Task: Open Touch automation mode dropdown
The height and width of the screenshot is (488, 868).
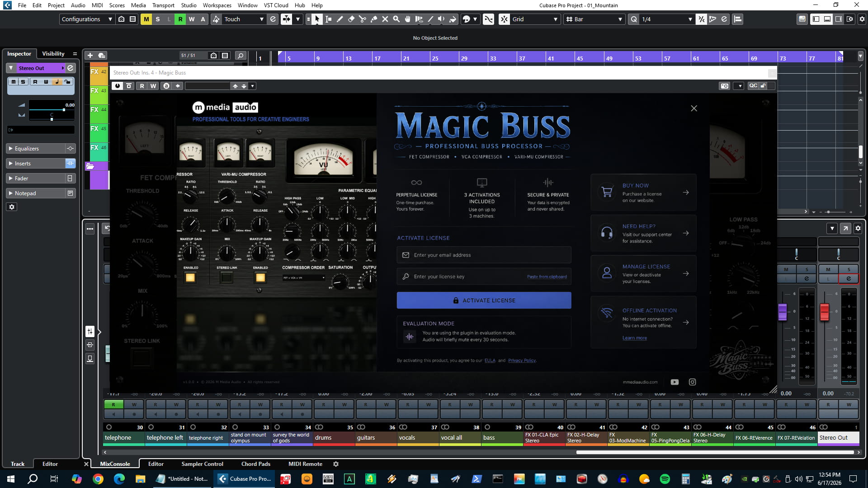Action: point(244,19)
